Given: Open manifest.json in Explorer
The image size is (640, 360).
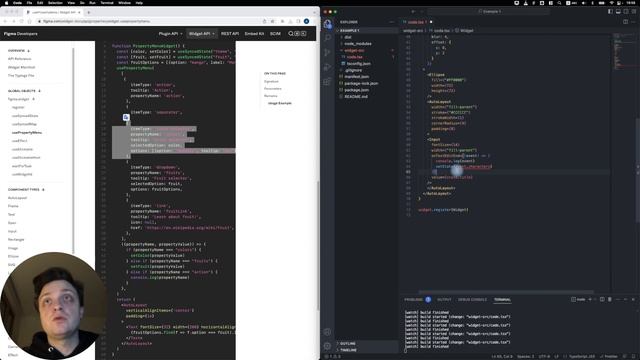Looking at the screenshot, I should pos(356,77).
